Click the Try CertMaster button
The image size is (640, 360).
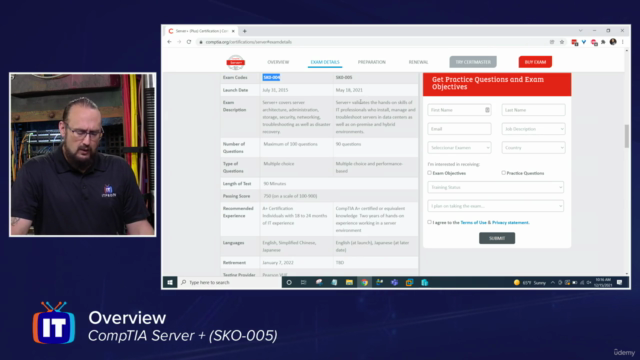tap(473, 62)
